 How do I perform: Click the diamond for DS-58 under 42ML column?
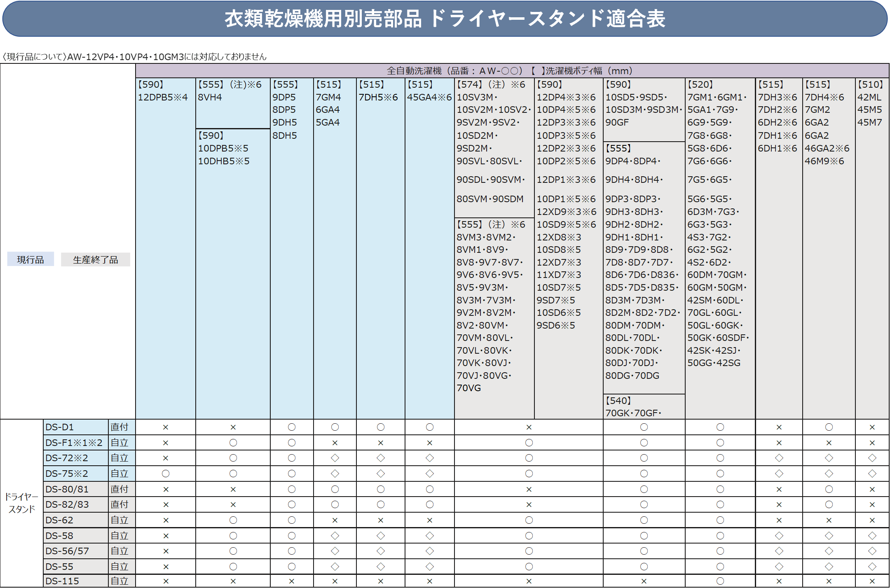pyautogui.click(x=872, y=536)
